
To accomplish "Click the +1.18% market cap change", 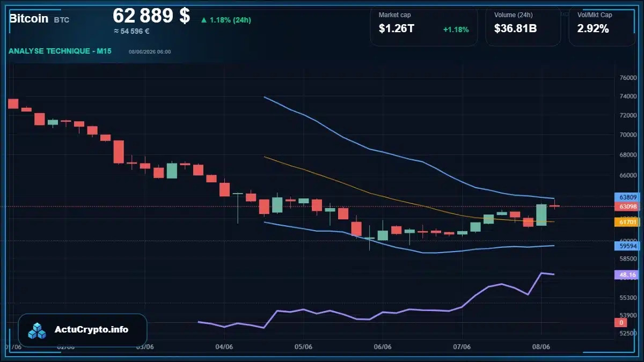I will (x=456, y=29).
